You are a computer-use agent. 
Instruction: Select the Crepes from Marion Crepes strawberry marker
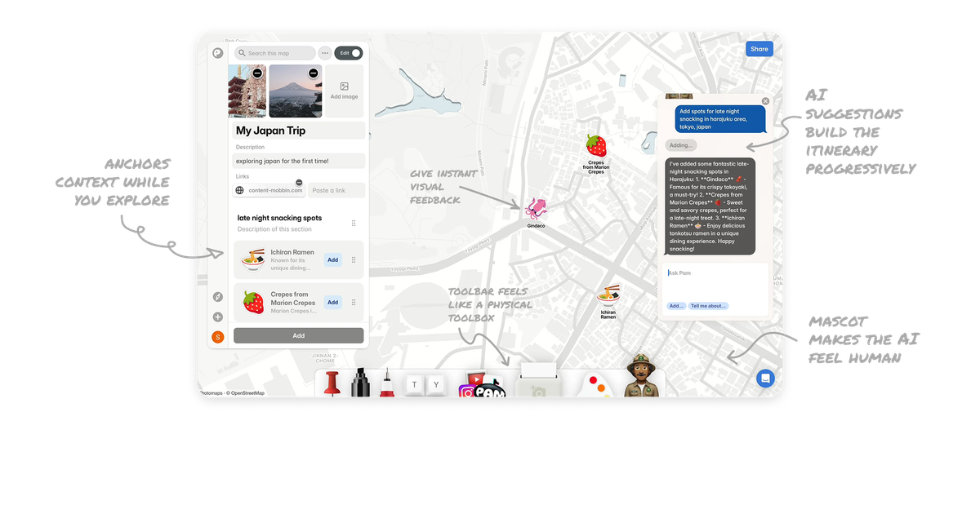point(596,146)
